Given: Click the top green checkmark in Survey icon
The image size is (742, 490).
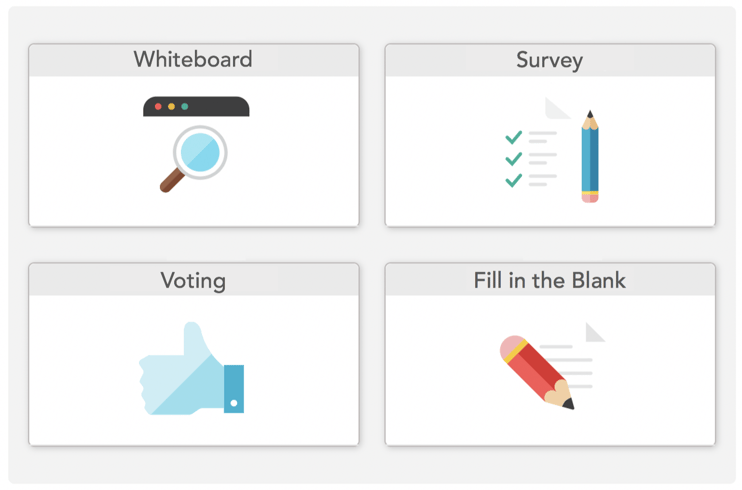Looking at the screenshot, I should pyautogui.click(x=513, y=137).
